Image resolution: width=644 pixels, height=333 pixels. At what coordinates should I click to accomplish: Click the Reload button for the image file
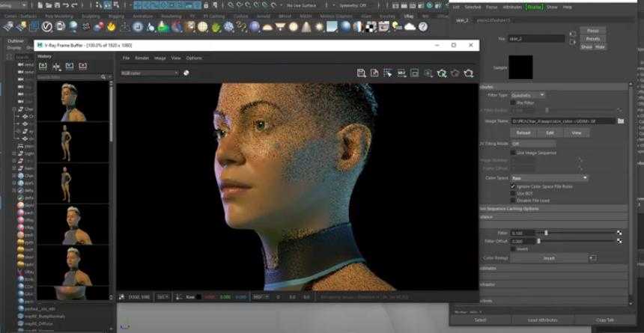click(x=523, y=132)
